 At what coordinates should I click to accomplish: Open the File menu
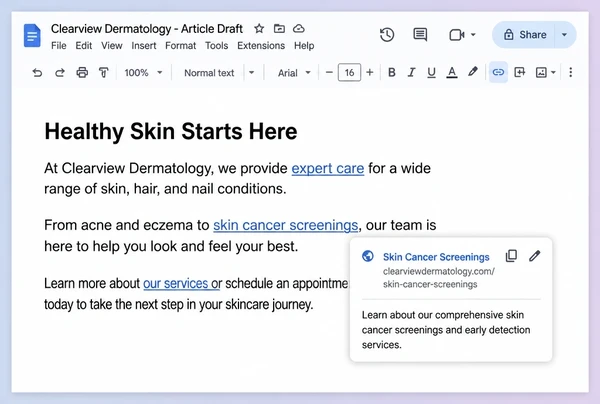(59, 46)
